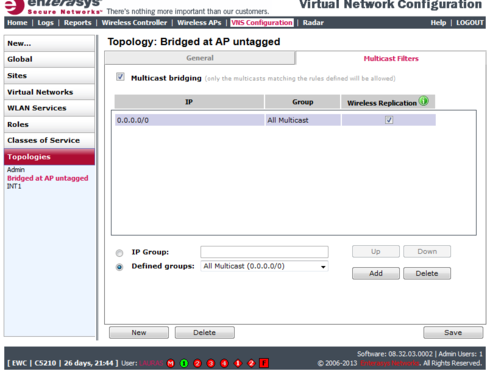
Task: Open the Logs menu
Action: (x=45, y=23)
